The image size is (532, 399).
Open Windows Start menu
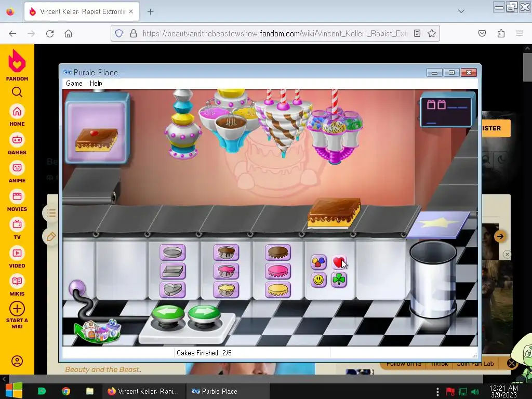(x=14, y=391)
